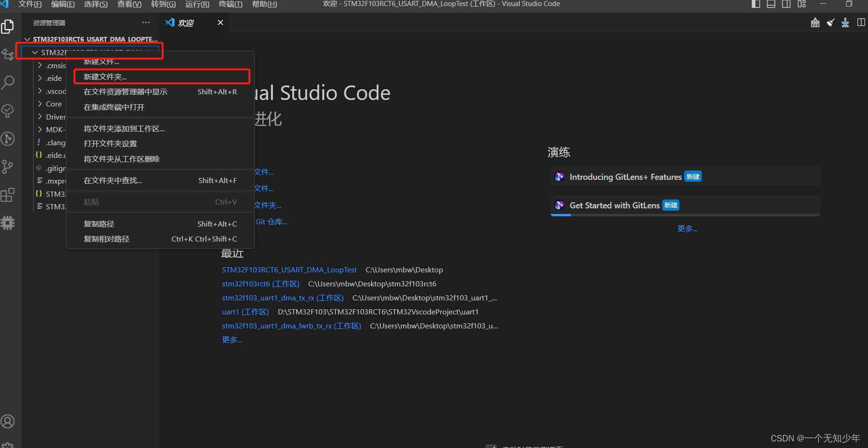This screenshot has height=448, width=868.
Task: Click the GitLens walkthrough blue progress bar
Action: (x=560, y=215)
